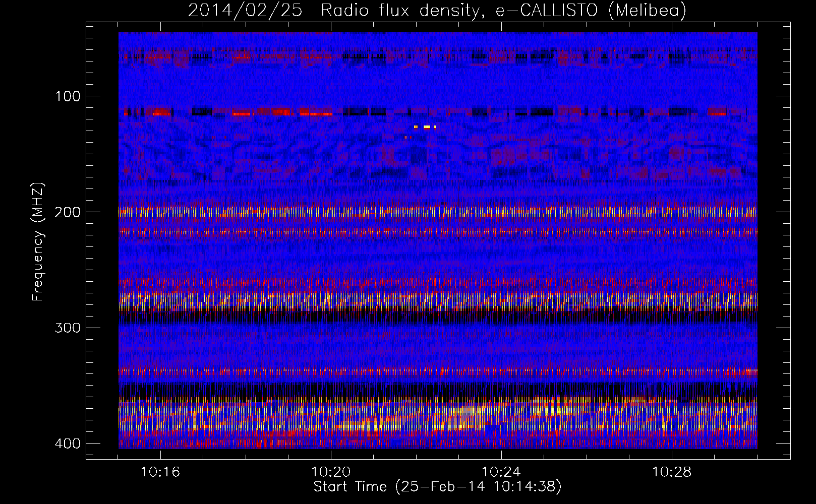Click the '10:28' time tick label
Image resolution: width=816 pixels, height=504 pixels.
coord(672,472)
